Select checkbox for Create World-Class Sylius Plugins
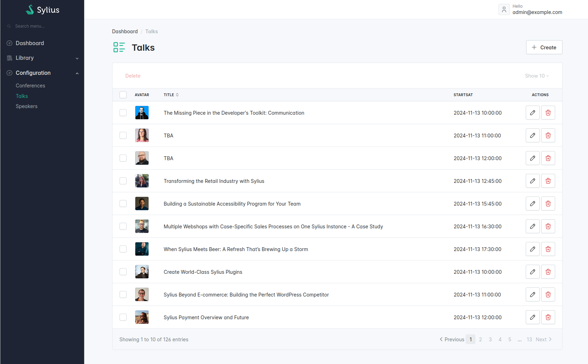Viewport: 588px width, 364px height. click(x=123, y=272)
